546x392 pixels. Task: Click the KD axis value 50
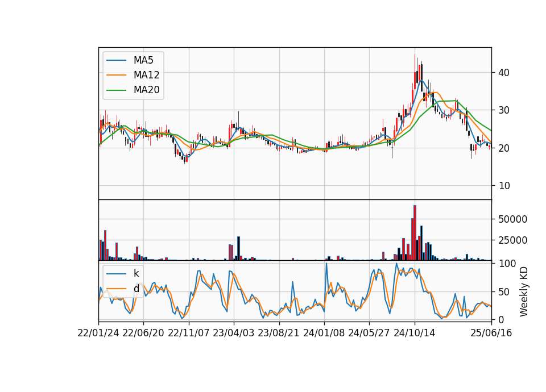point(504,292)
